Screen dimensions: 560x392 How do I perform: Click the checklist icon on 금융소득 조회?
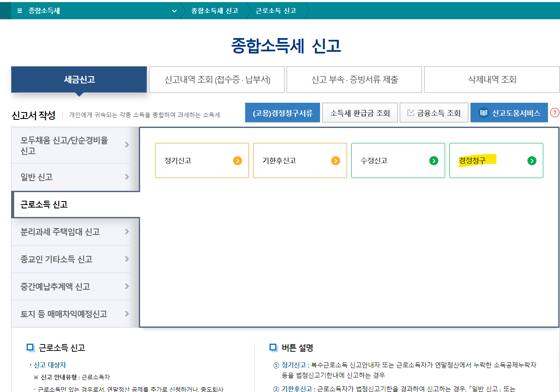(x=411, y=112)
